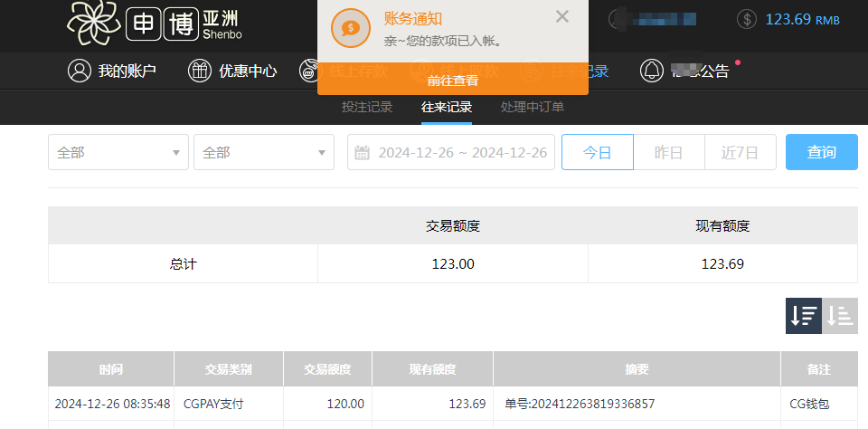
Task: Click the Shenbo flower logo
Action: pyautogui.click(x=93, y=23)
